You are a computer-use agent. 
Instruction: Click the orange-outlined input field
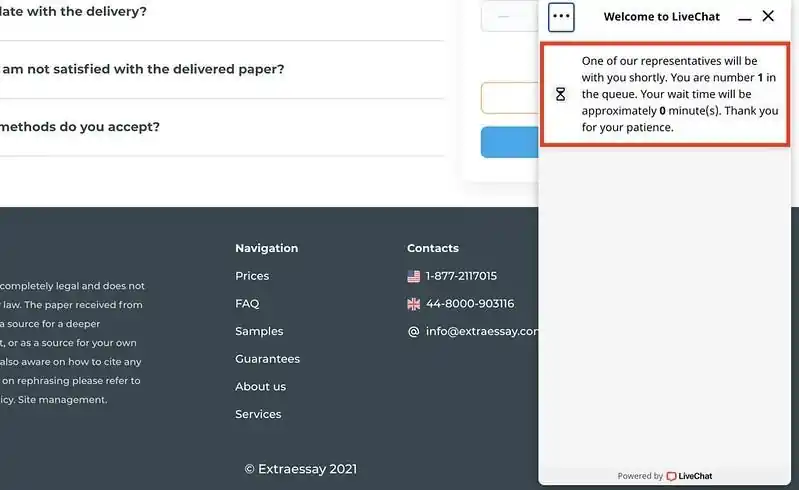click(x=510, y=98)
